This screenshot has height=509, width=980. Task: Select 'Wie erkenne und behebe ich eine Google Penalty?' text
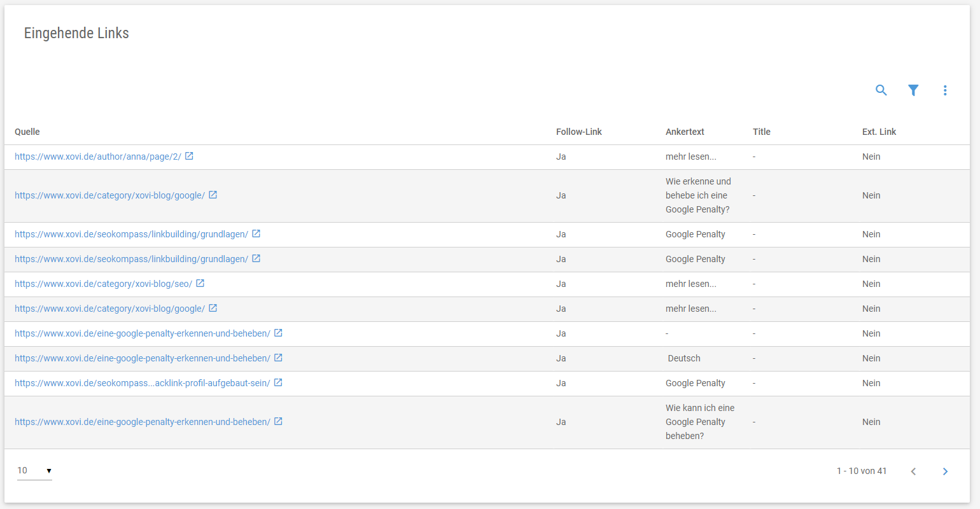(698, 195)
